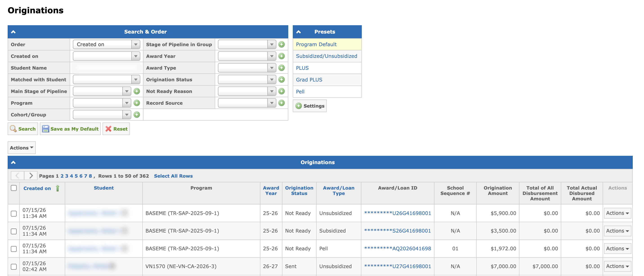Open the Not Ready Reason dropdown
This screenshot has width=644, height=276.
click(247, 91)
